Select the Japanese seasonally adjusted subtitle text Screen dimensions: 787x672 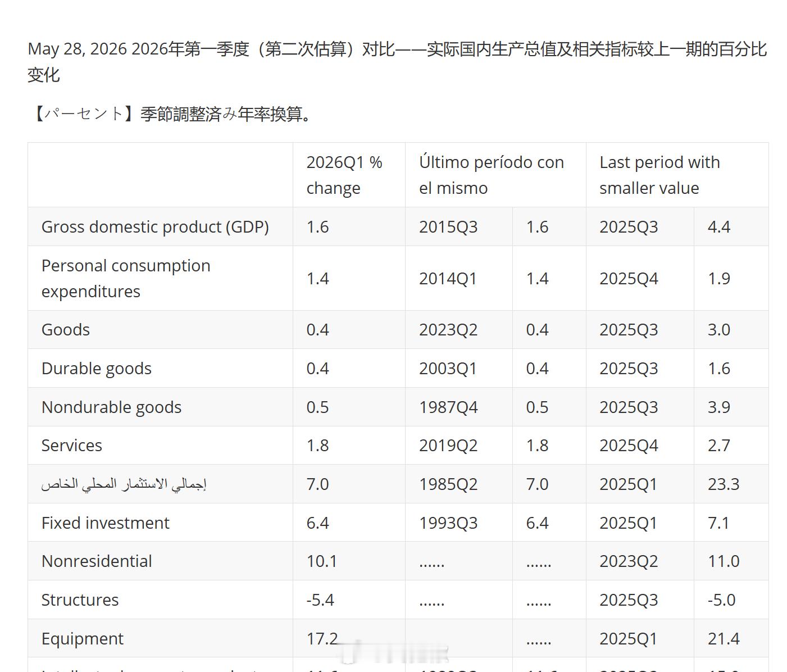pos(171,114)
